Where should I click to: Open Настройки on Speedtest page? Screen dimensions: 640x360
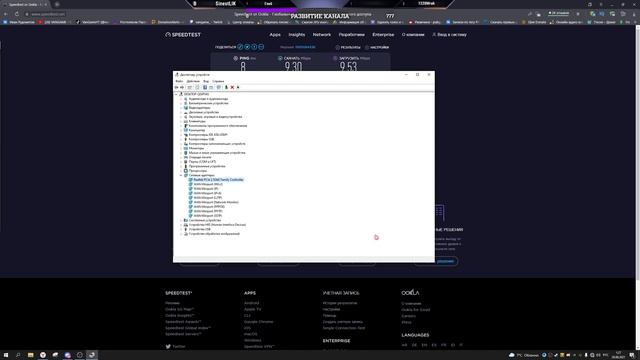tap(377, 47)
